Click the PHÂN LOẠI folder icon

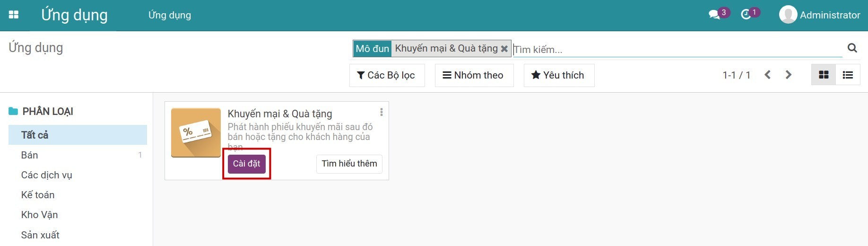coord(13,111)
